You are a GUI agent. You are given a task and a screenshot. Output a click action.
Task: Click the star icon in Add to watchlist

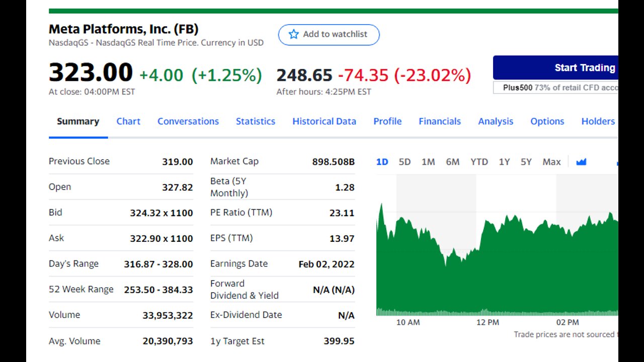coord(294,34)
